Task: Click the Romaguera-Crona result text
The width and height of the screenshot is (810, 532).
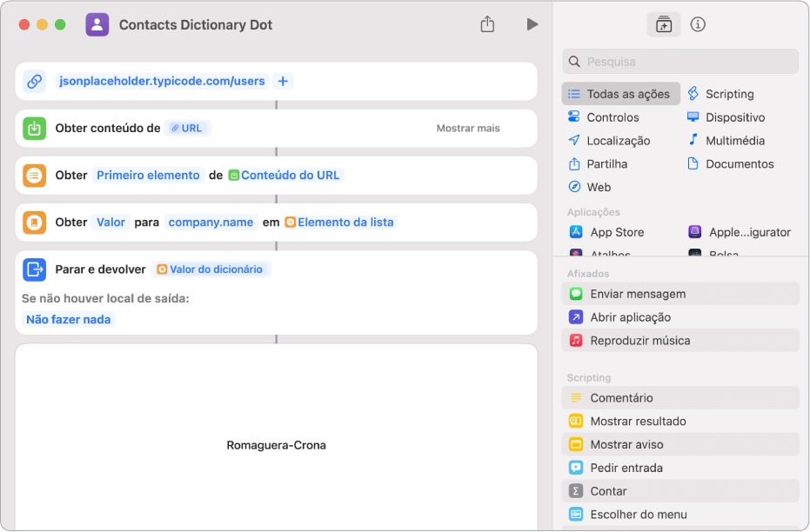Action: (x=276, y=445)
